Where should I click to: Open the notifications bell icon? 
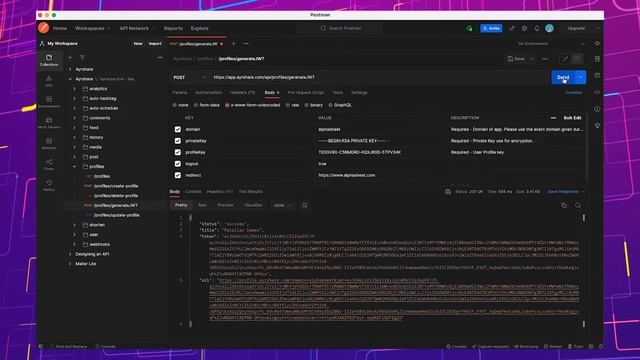coord(537,28)
